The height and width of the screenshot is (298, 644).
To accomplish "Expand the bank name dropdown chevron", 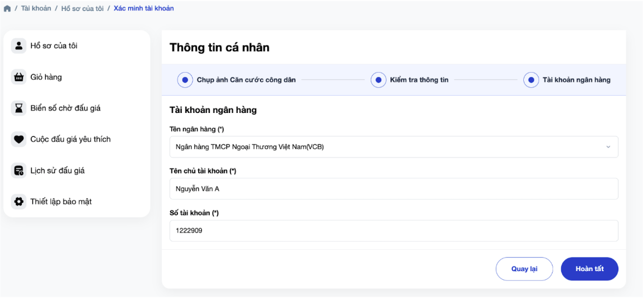I will pos(608,147).
